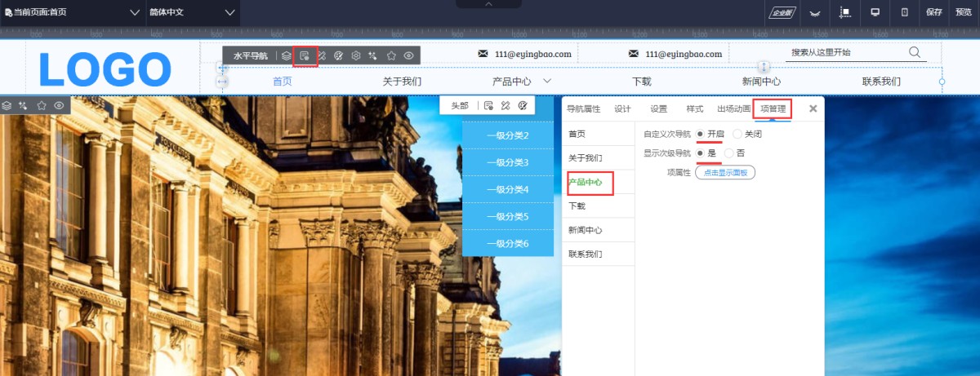Click 一级分类4 in the submenu
Viewport: 980px width, 376px height.
(x=508, y=189)
